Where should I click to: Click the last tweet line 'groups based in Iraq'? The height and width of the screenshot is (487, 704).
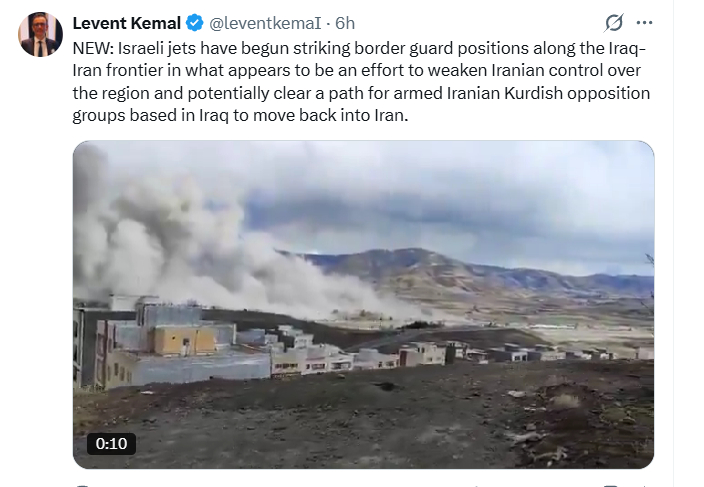[240, 115]
